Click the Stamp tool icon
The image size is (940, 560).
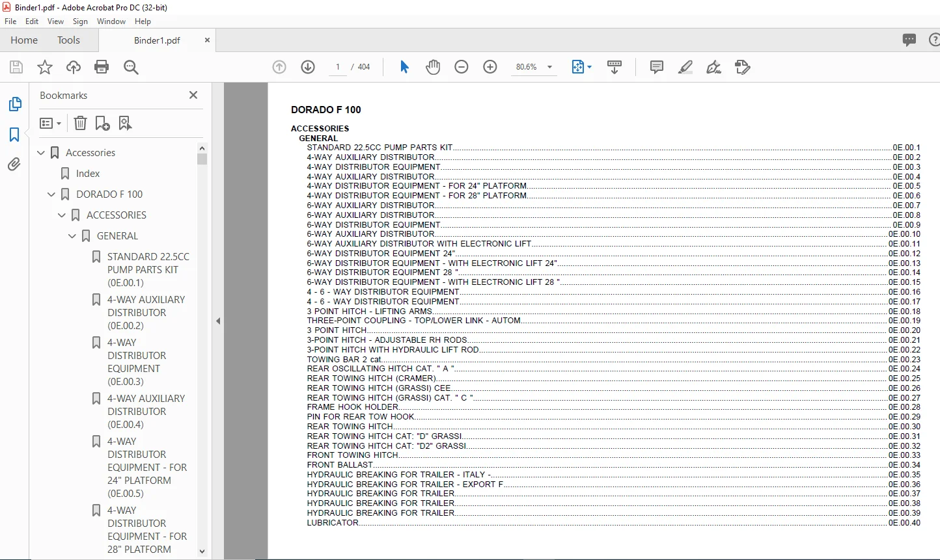(x=743, y=67)
